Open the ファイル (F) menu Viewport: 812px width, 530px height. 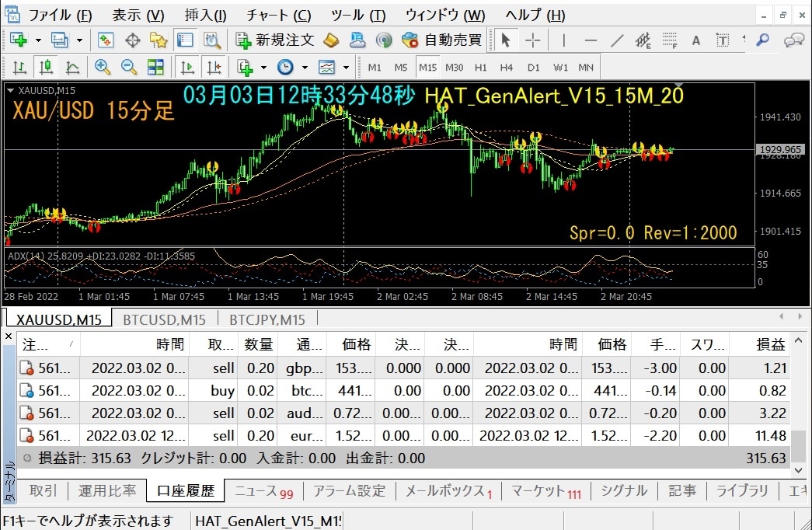pyautogui.click(x=60, y=16)
